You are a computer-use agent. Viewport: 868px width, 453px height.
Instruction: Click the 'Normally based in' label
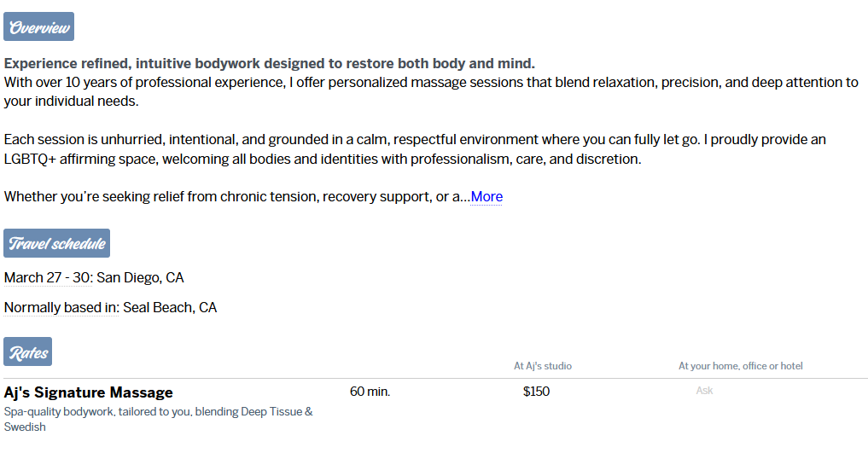point(61,307)
